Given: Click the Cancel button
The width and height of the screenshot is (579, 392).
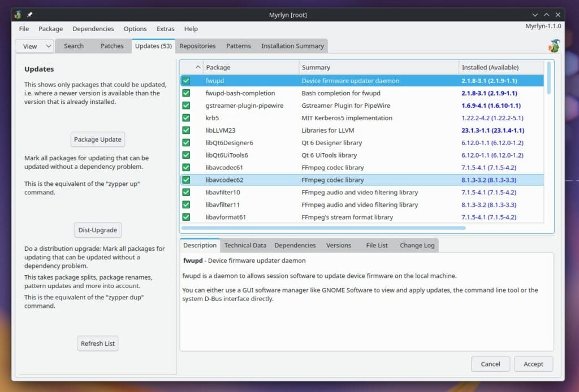Looking at the screenshot, I should pyautogui.click(x=490, y=364).
